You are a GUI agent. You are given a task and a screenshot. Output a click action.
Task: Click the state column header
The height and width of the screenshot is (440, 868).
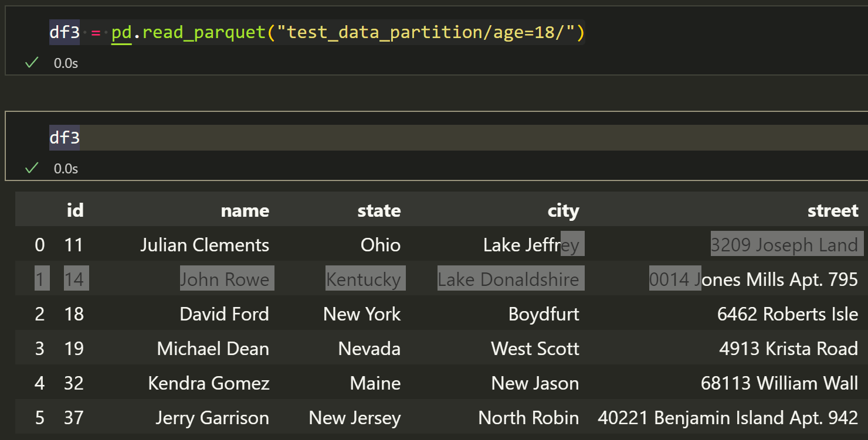tap(379, 210)
